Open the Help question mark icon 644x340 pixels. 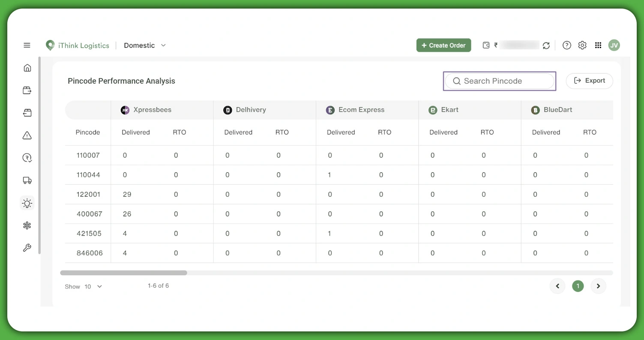tap(566, 45)
